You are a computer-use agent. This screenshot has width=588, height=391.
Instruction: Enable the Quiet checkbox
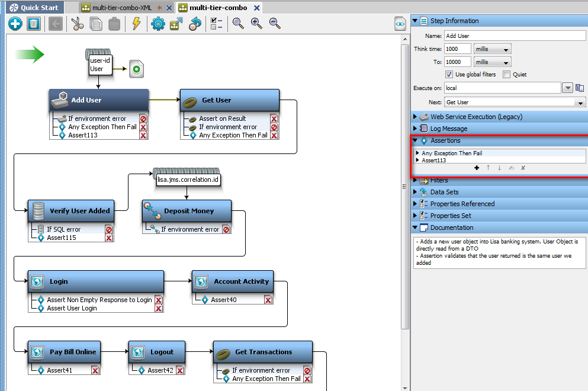click(x=506, y=75)
